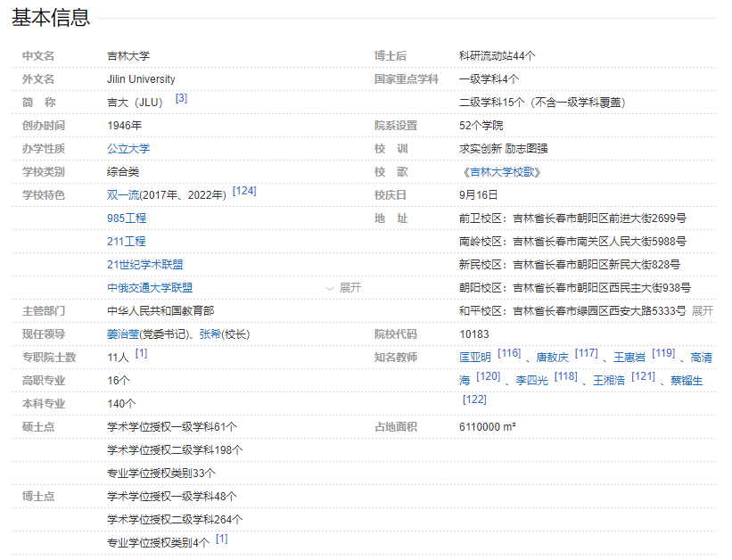Open the 公立大学 link
Viewport: 732px width, 560px height.
[128, 149]
